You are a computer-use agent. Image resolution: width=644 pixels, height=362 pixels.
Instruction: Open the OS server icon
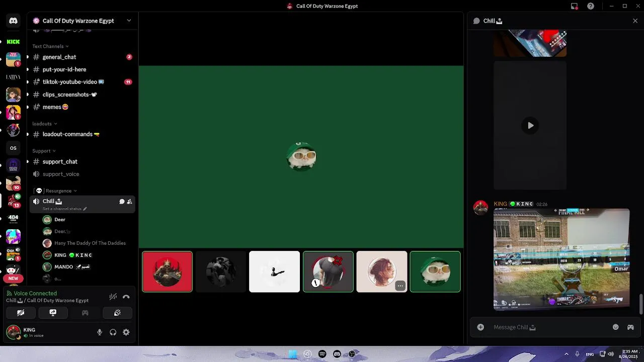13,148
